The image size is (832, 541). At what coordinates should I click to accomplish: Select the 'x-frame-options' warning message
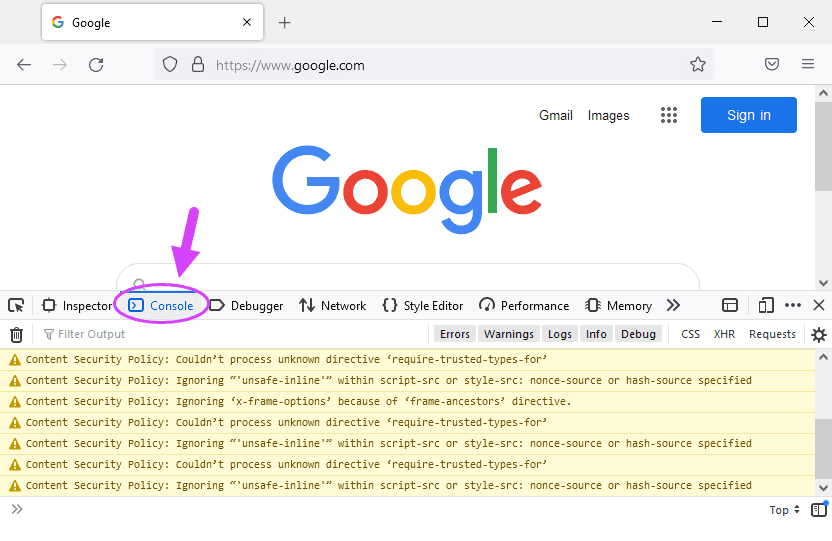click(x=408, y=402)
